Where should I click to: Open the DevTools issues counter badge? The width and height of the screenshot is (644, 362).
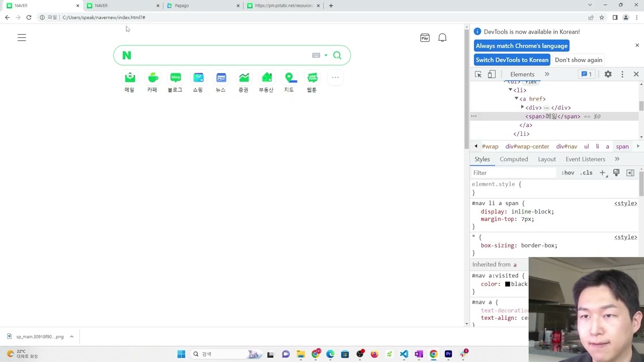point(587,74)
